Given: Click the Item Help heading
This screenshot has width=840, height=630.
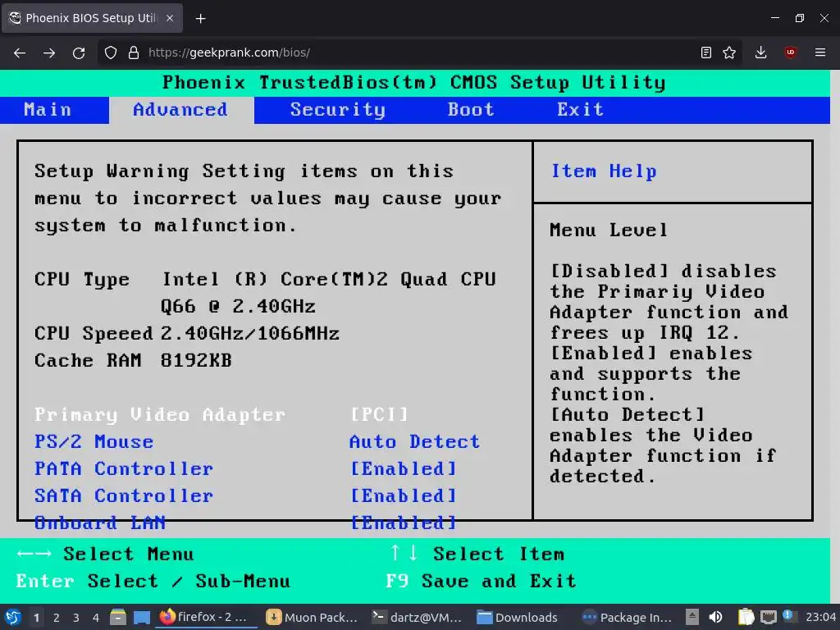Looking at the screenshot, I should click(x=604, y=171).
